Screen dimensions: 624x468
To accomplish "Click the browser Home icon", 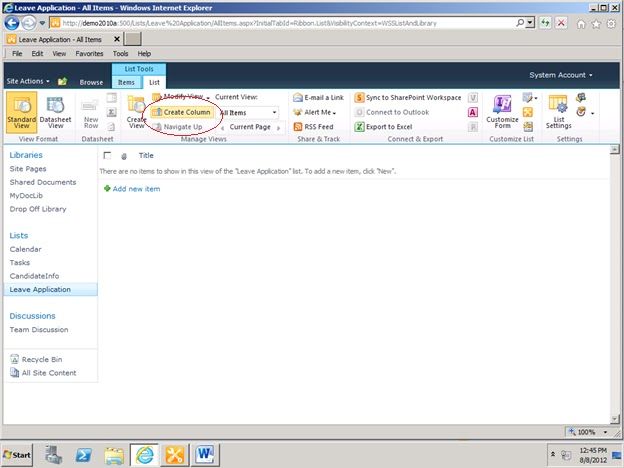I will tap(581, 24).
